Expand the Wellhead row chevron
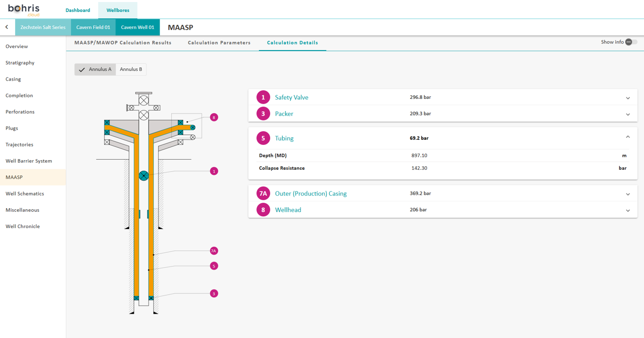The height and width of the screenshot is (338, 644). tap(627, 210)
